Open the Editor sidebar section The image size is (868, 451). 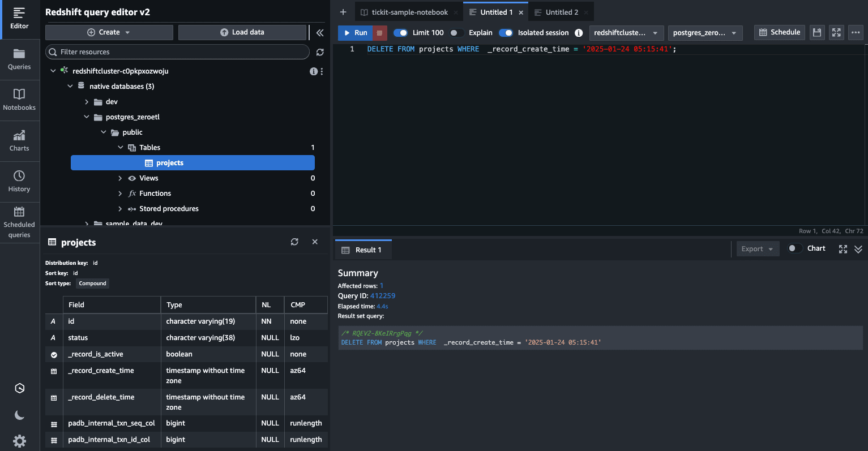click(x=19, y=19)
